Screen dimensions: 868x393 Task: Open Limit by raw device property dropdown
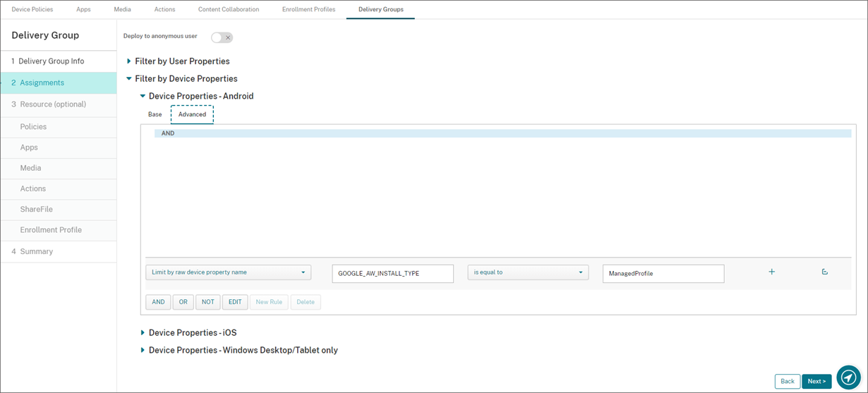[x=228, y=272]
